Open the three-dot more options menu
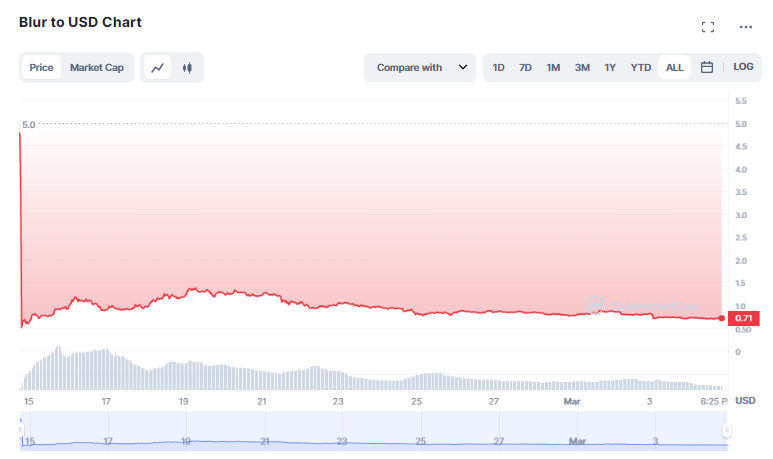The width and height of the screenshot is (773, 459). click(745, 27)
